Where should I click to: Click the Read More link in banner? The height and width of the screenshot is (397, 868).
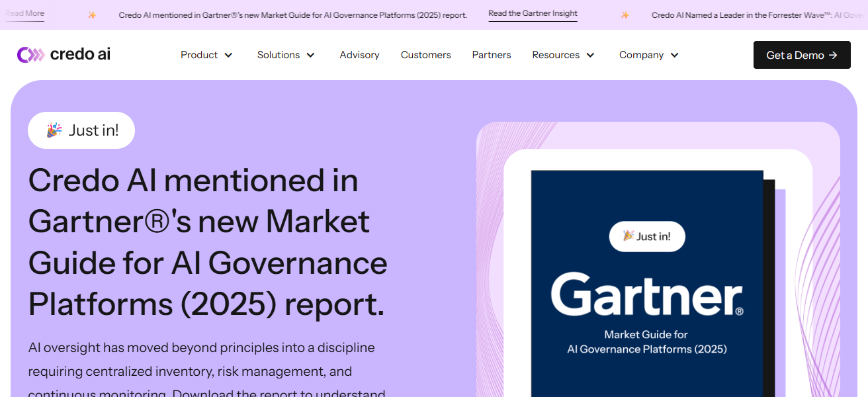pos(25,14)
